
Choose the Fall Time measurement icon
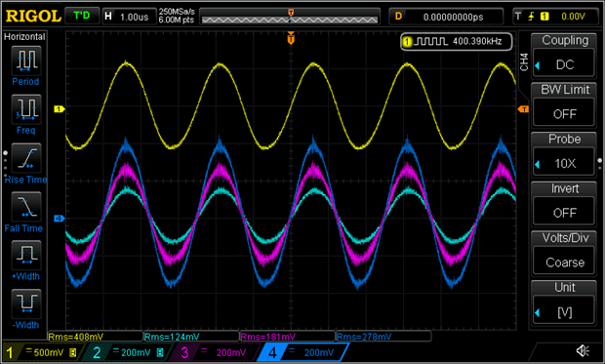[26, 207]
